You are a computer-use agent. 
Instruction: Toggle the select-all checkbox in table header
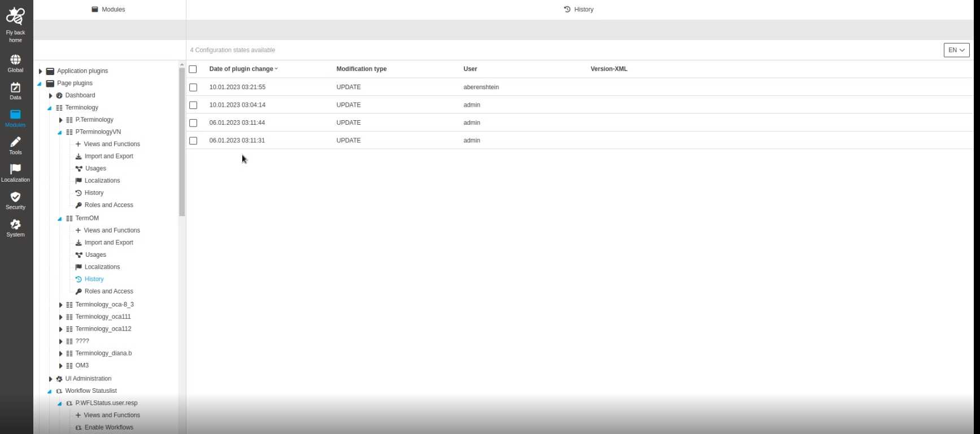(x=193, y=69)
